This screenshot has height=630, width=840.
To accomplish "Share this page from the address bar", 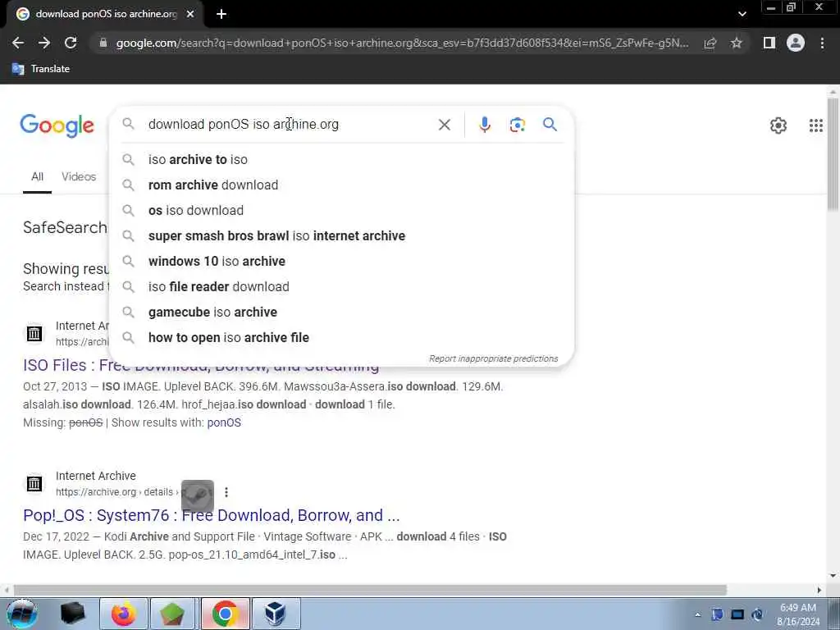I will click(x=710, y=43).
